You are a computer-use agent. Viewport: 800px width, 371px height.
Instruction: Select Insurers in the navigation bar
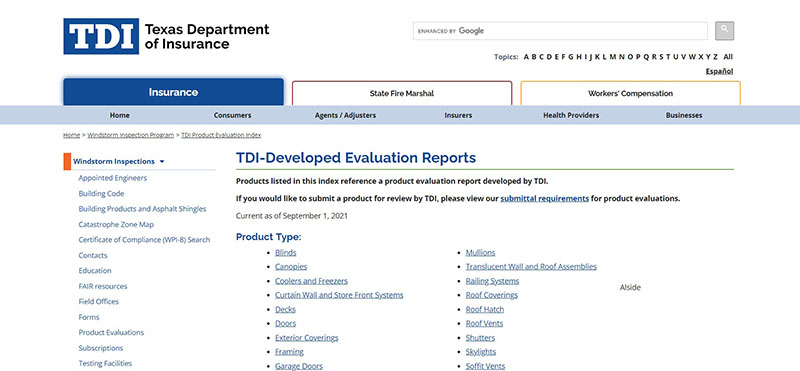[458, 115]
